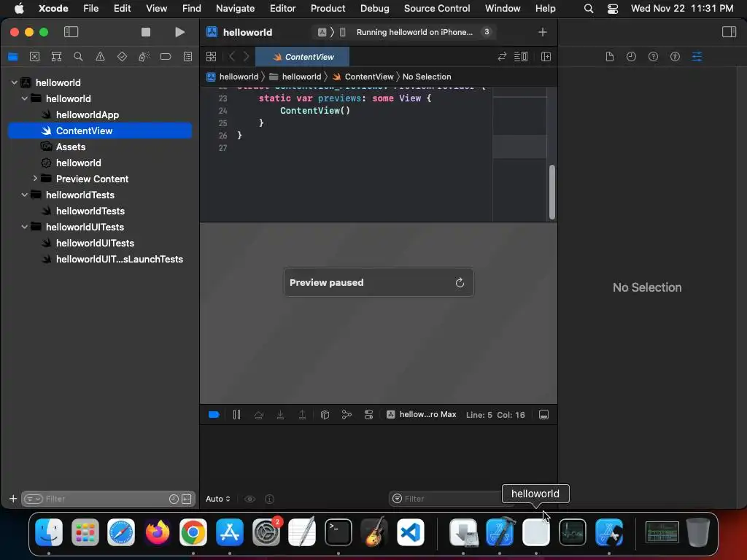
Task: Collapse the helloworld group folder
Action: (24, 98)
